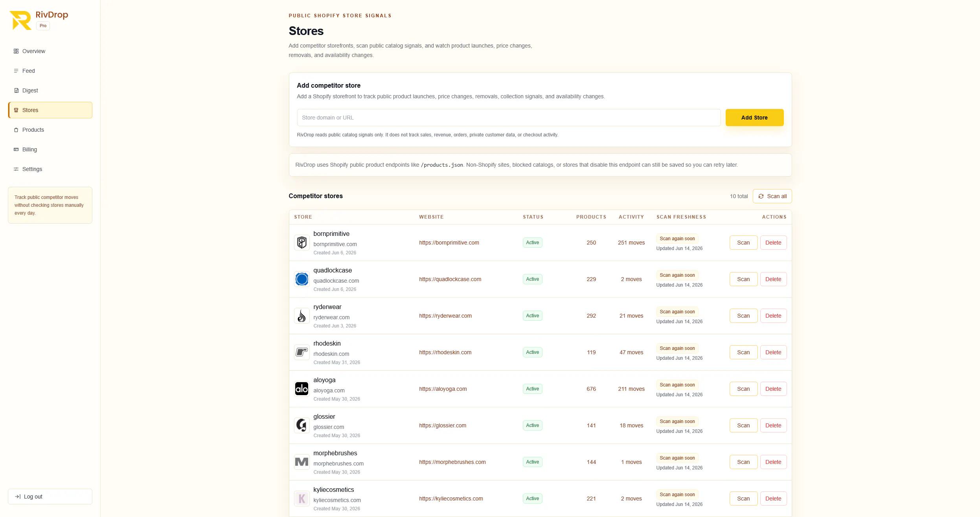Open the Billing page
The height and width of the screenshot is (517, 980).
click(x=50, y=149)
